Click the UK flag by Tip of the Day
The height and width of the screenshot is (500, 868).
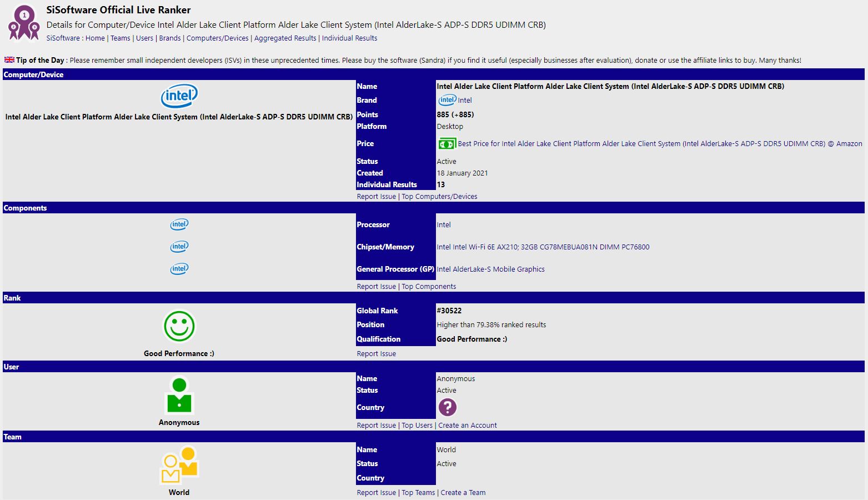[9, 60]
